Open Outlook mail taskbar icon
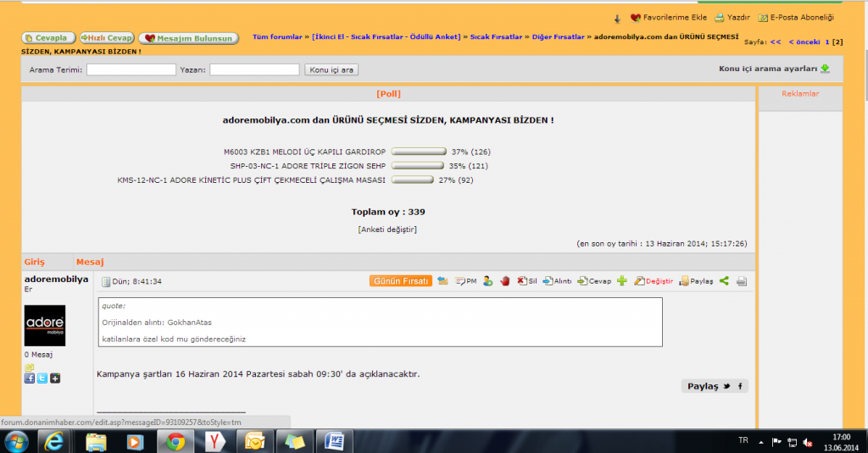 pos(254,442)
